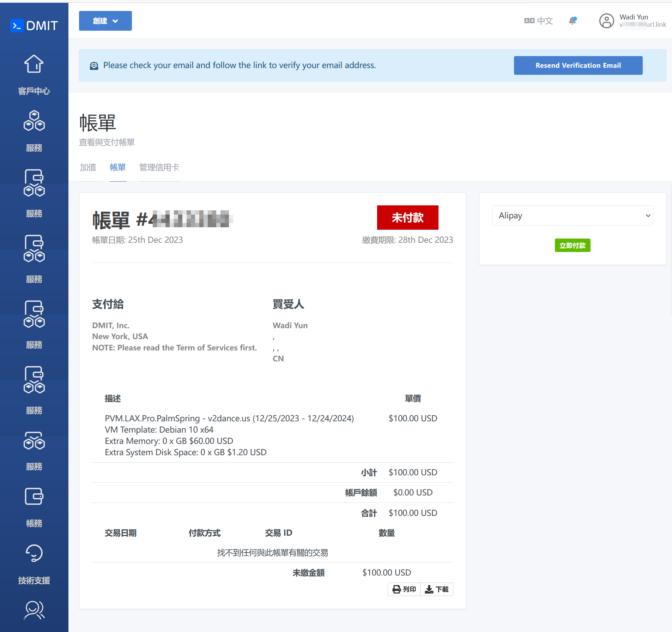Click the green 立即付款 button
This screenshot has width=672, height=632.
tap(572, 245)
